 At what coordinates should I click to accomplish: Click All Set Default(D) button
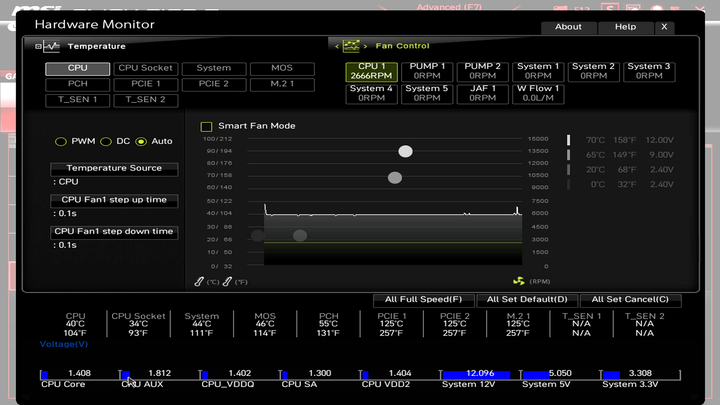(x=527, y=300)
